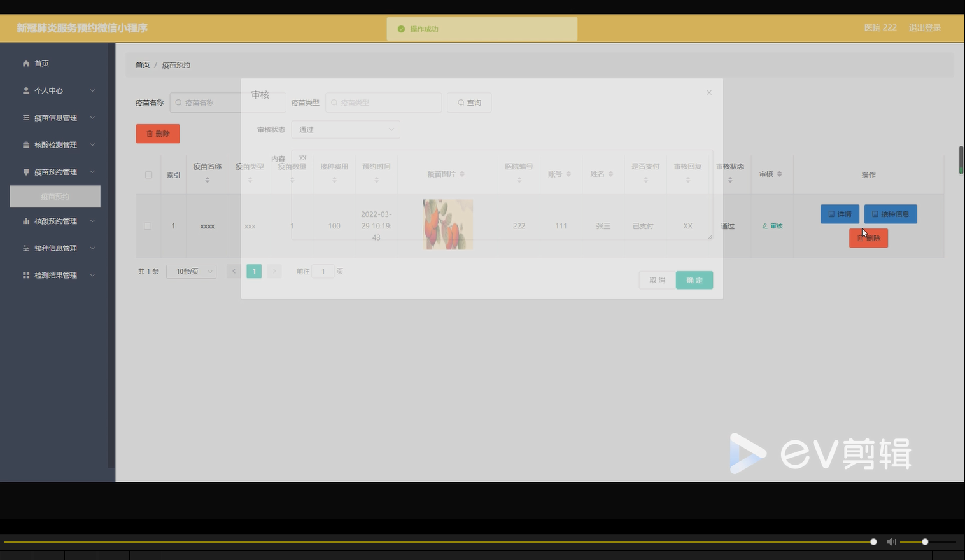The width and height of the screenshot is (965, 560).
Task: Sort table by 医院编号 column
Action: 519,180
